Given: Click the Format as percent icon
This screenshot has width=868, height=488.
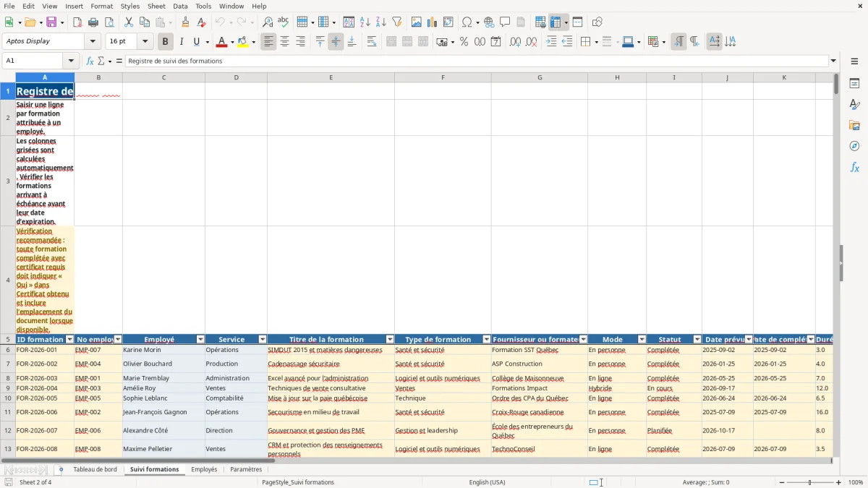Looking at the screenshot, I should (464, 42).
